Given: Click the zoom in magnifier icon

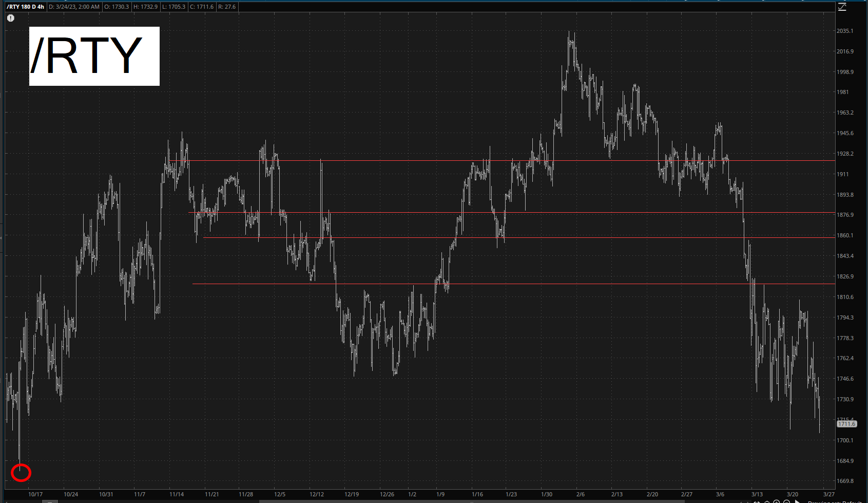Looking at the screenshot, I should pyautogui.click(x=777, y=501).
